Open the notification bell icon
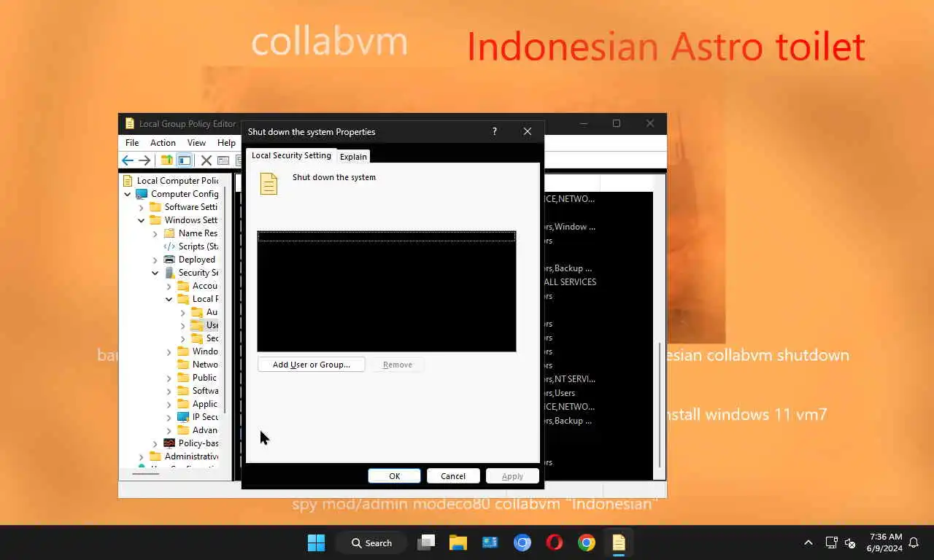 coord(914,542)
